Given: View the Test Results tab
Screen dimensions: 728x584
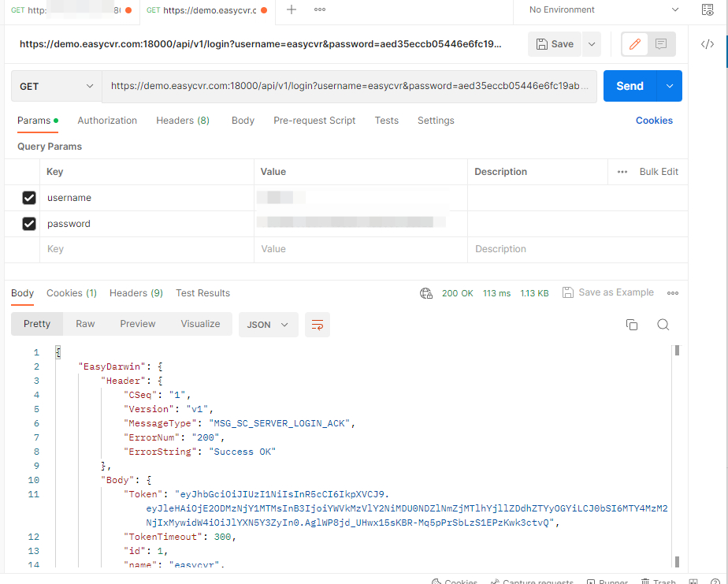Looking at the screenshot, I should (203, 293).
